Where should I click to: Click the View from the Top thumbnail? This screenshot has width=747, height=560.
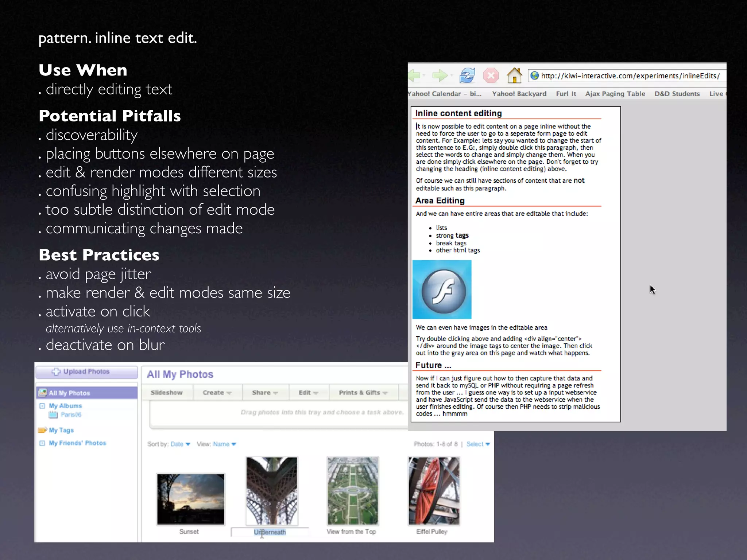coord(353,491)
